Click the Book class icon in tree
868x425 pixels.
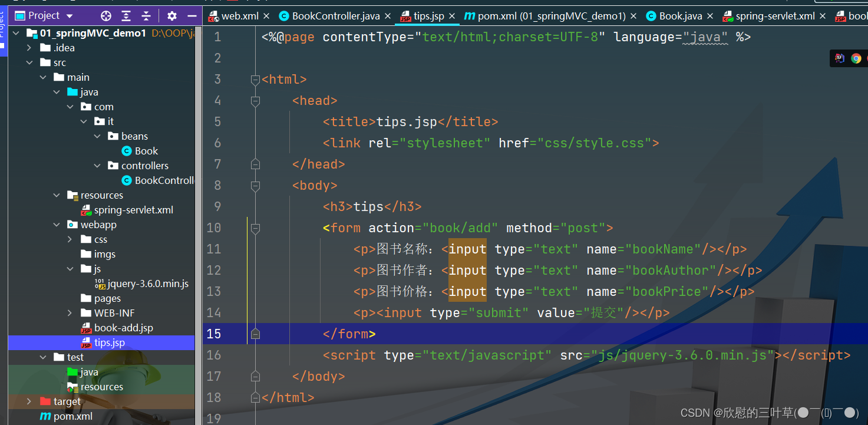[126, 151]
